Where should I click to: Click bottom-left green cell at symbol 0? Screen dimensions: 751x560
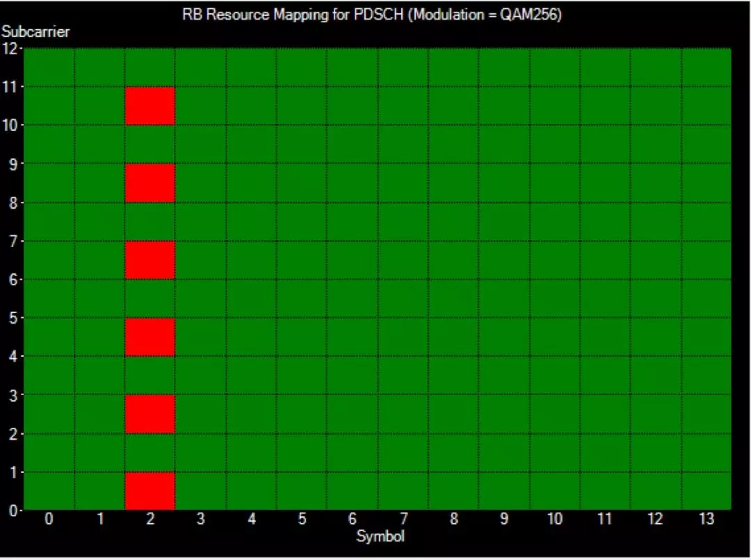click(x=49, y=490)
